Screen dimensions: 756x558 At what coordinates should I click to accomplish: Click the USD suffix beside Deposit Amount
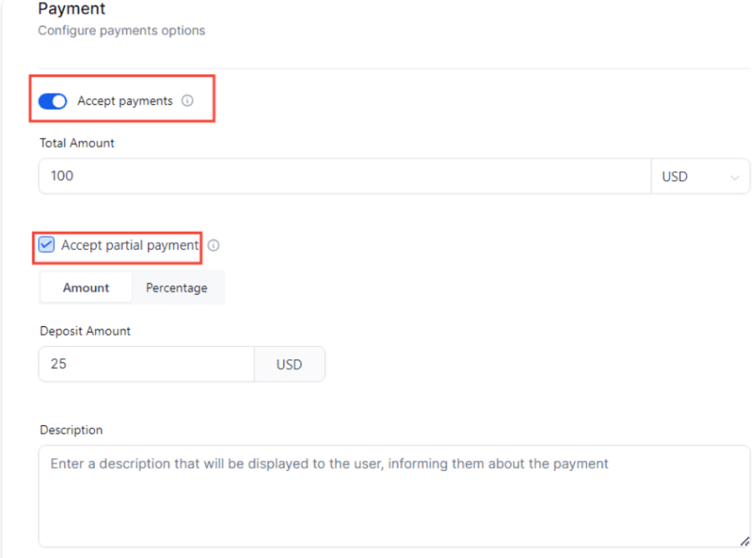289,365
